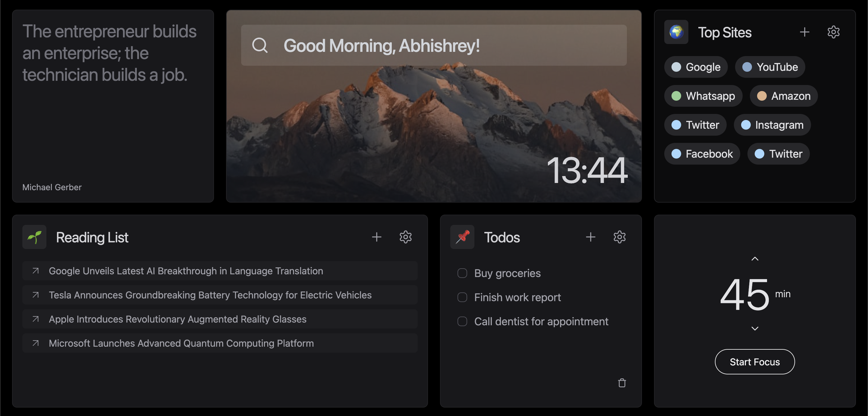
Task: Increase focus minutes with up chevron
Action: click(x=755, y=259)
